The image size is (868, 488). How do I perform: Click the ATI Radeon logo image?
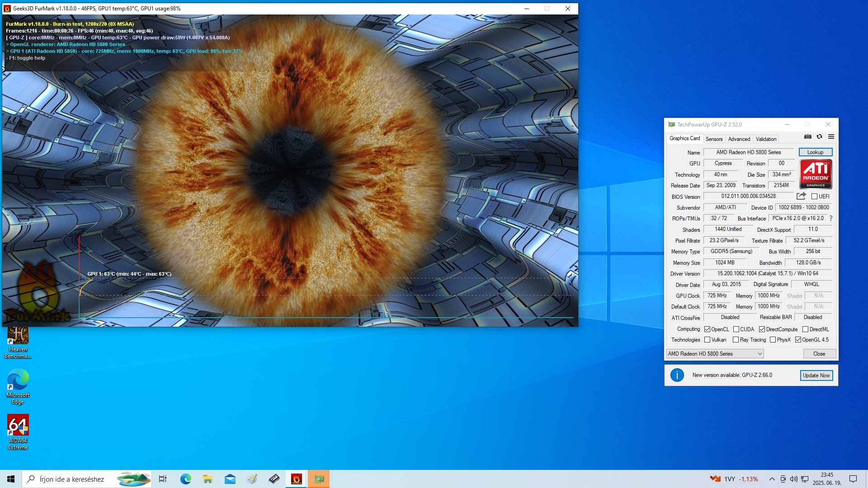point(816,174)
